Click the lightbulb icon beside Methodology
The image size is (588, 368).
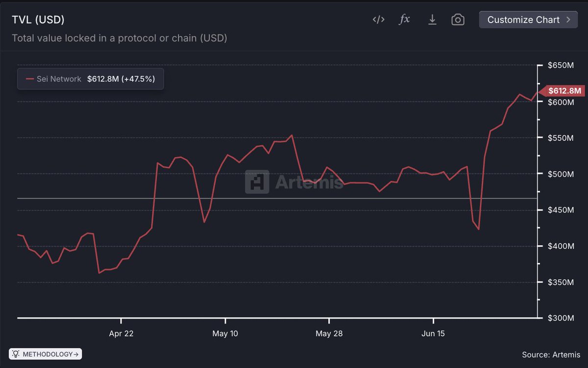(x=16, y=354)
